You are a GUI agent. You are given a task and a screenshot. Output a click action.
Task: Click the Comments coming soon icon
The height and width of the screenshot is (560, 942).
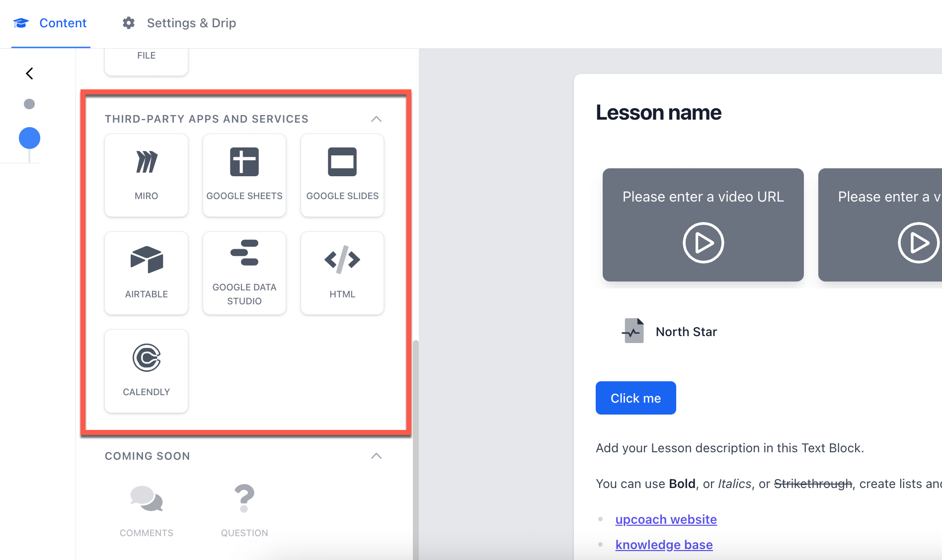(146, 499)
